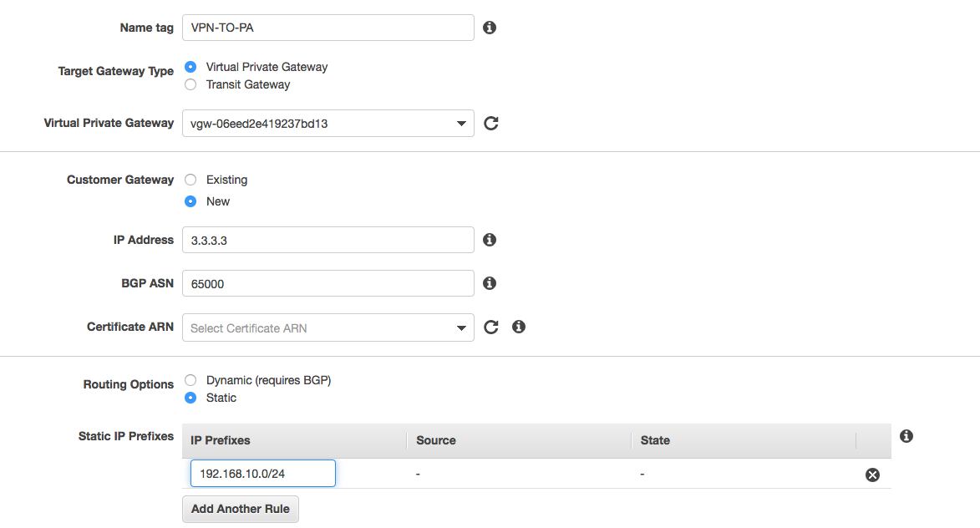This screenshot has height=528, width=980.
Task: Edit the 192.168.10.0/24 prefix field
Action: coord(263,474)
